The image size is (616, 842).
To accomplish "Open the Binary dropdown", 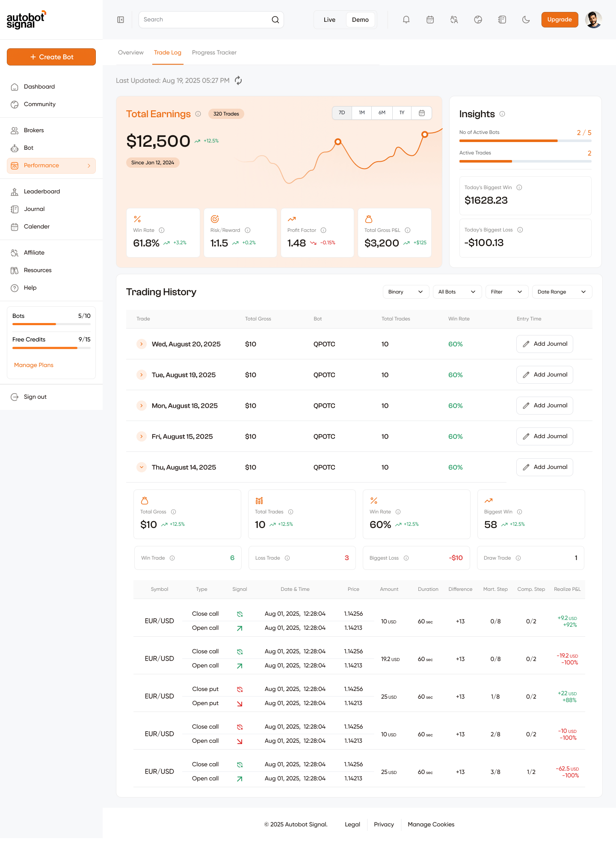I will click(x=406, y=292).
